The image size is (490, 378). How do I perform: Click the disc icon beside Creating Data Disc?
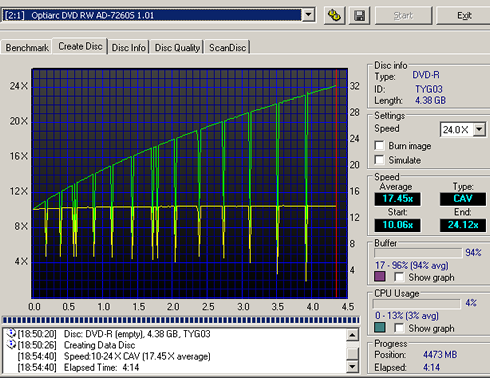point(11,345)
